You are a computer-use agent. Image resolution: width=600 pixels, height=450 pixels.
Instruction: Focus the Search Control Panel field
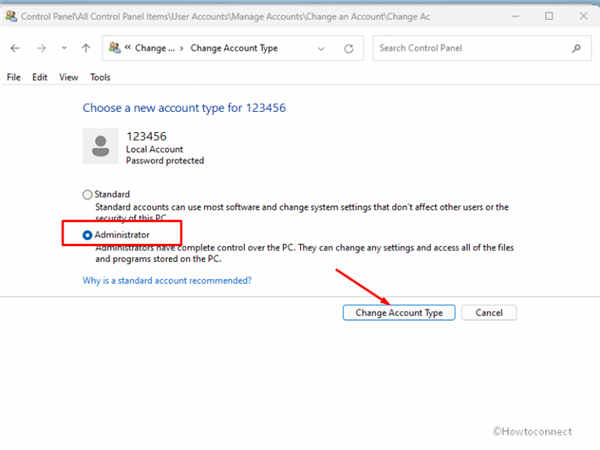[x=470, y=48]
